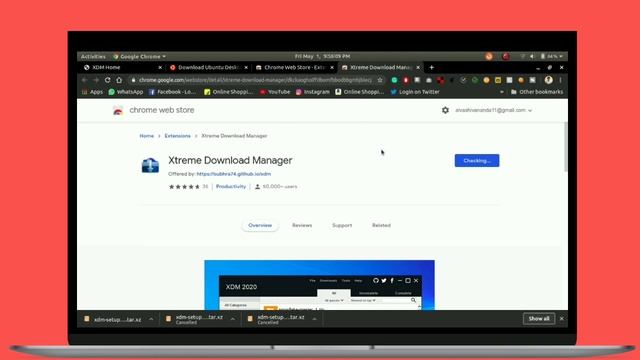This screenshot has height=360, width=640.
Task: Open the Activities overview
Action: 93,56
